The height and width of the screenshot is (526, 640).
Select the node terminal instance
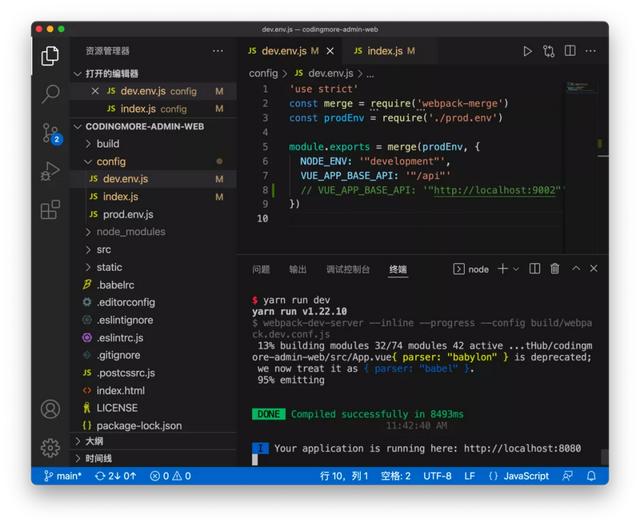click(x=471, y=269)
